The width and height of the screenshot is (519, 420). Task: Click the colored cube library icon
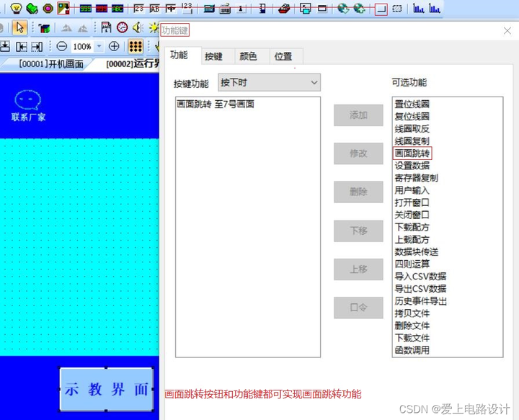(x=44, y=28)
